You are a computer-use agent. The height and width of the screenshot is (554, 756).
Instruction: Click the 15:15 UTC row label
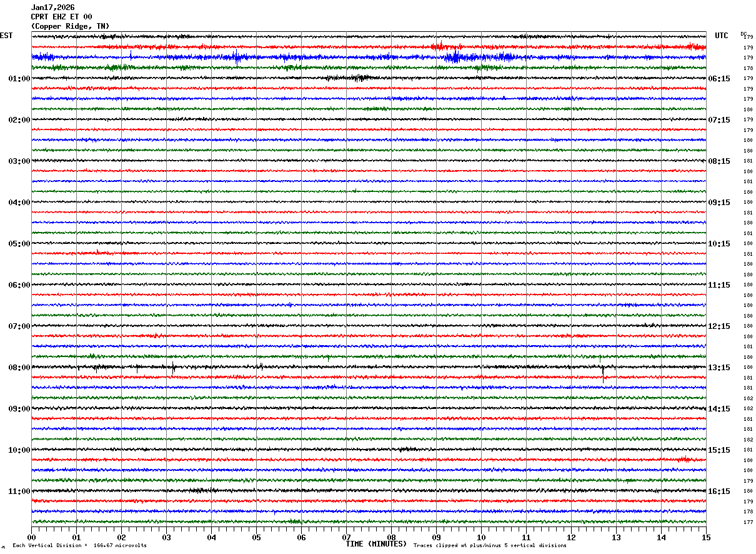point(719,450)
